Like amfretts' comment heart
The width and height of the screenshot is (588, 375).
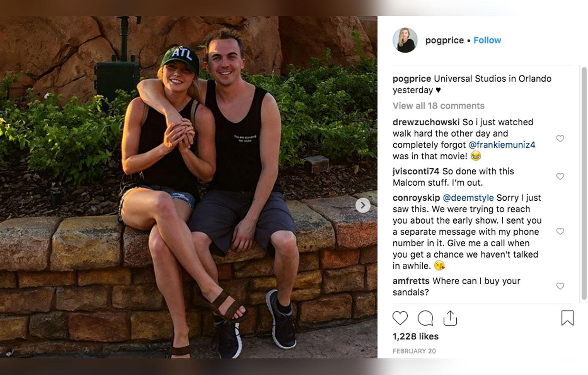pyautogui.click(x=560, y=286)
